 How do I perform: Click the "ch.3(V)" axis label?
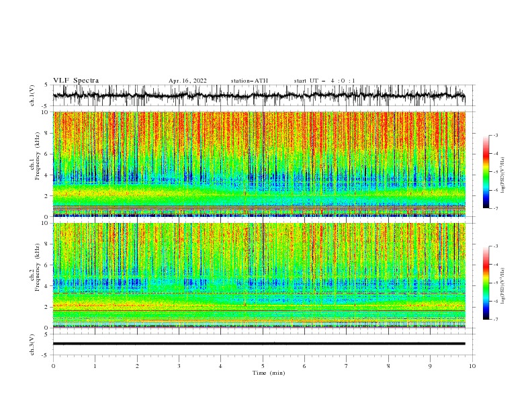(x=32, y=345)
